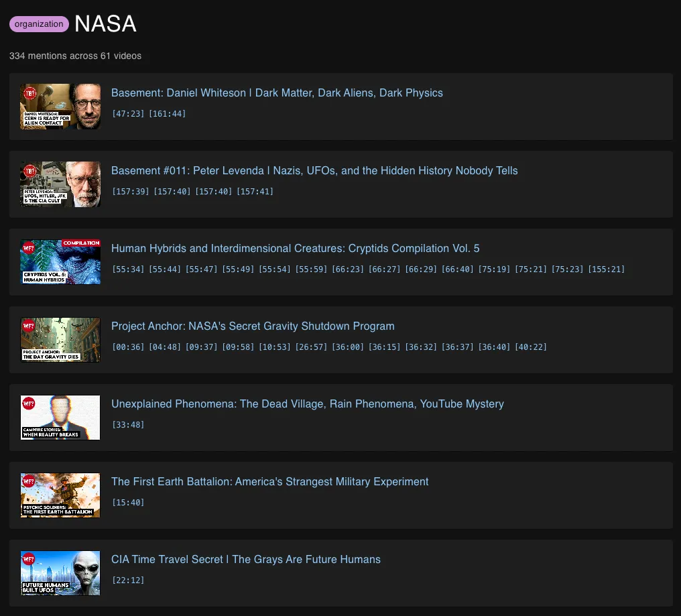Jump to timestamp [10:53] in Project Anchor

coord(275,347)
